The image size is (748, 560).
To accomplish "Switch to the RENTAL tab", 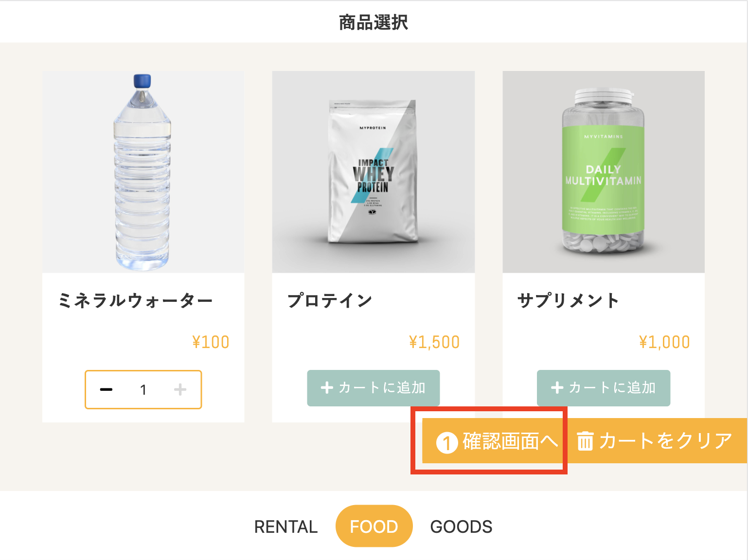I will [x=286, y=526].
